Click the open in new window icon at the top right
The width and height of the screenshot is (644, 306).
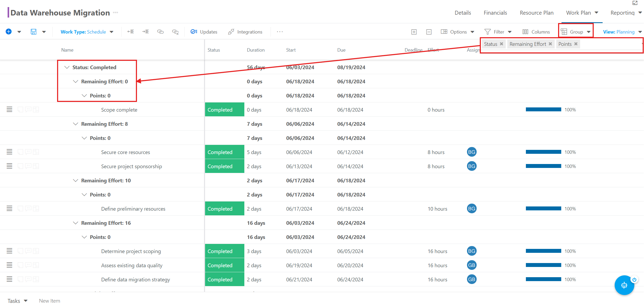tap(635, 3)
